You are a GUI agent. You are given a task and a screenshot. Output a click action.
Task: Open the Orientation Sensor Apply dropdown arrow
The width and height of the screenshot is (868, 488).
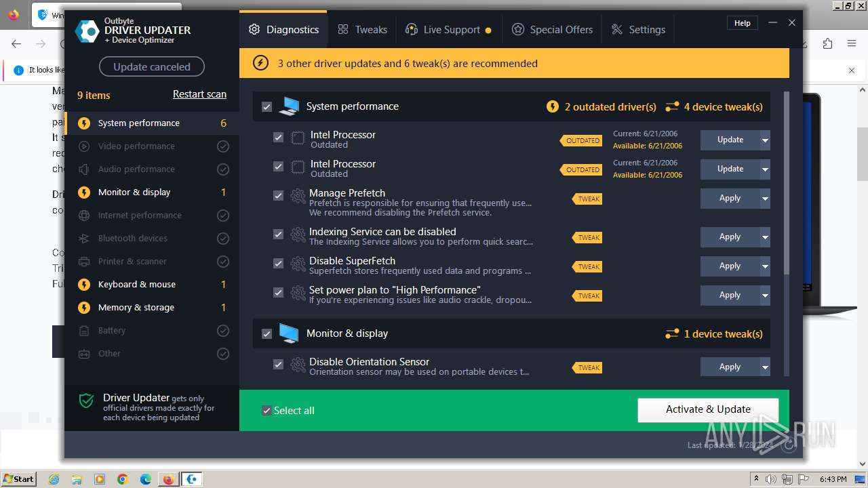click(x=765, y=367)
